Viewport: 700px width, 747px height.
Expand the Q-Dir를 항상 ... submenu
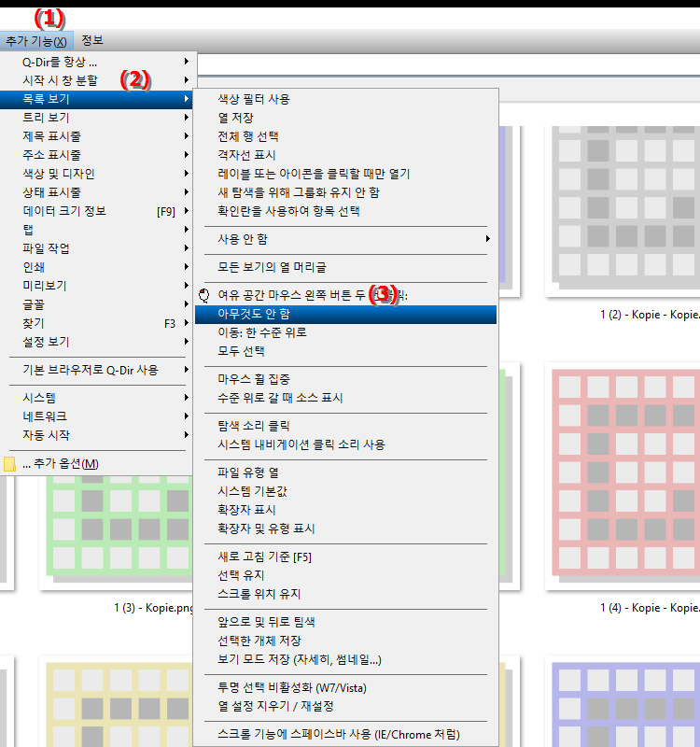tap(98, 62)
